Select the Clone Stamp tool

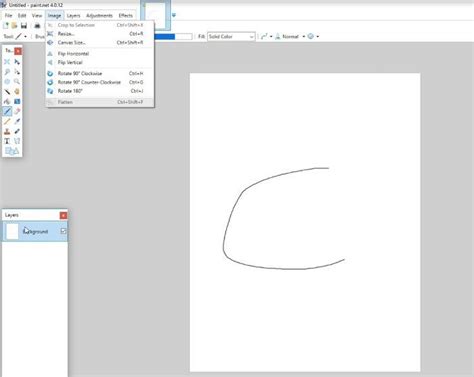[7, 131]
